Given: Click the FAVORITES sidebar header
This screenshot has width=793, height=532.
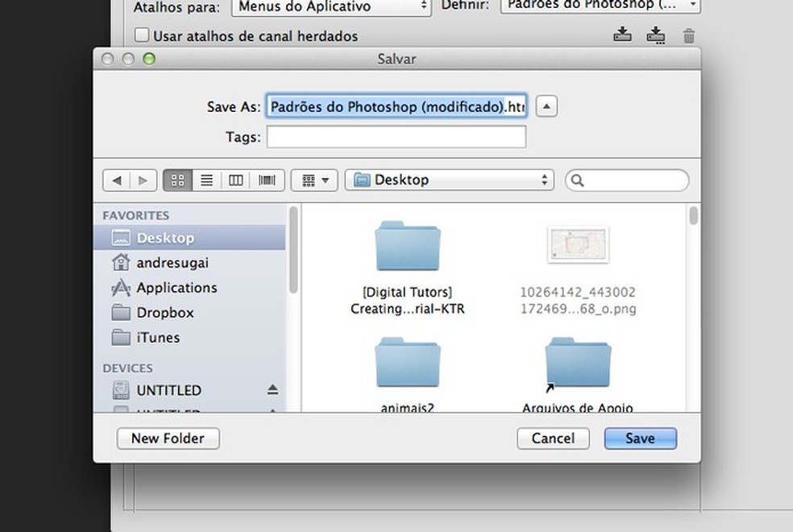Looking at the screenshot, I should click(x=136, y=215).
